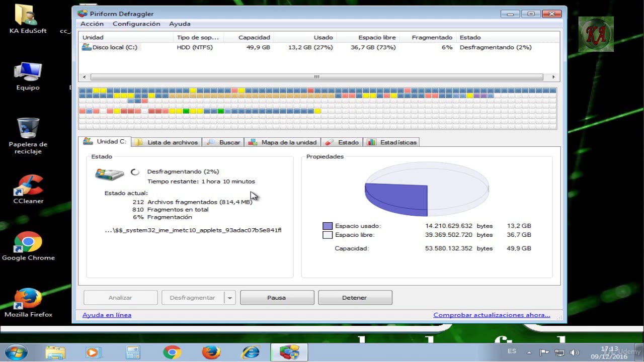Click the drive list right scroll arrow
644x362 pixels.
click(553, 77)
